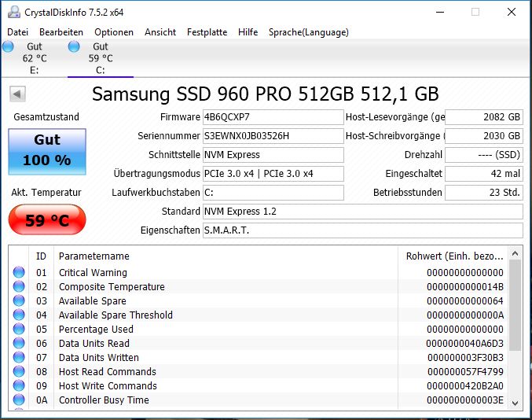Viewport: 532px width, 420px height.
Task: Click the Standard field NVM Express 1.2
Action: [x=363, y=212]
